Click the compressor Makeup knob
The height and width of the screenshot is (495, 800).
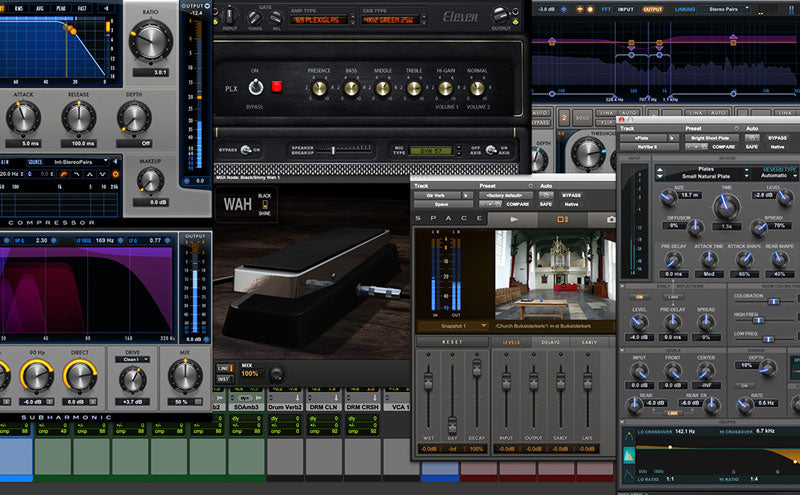pos(150,181)
